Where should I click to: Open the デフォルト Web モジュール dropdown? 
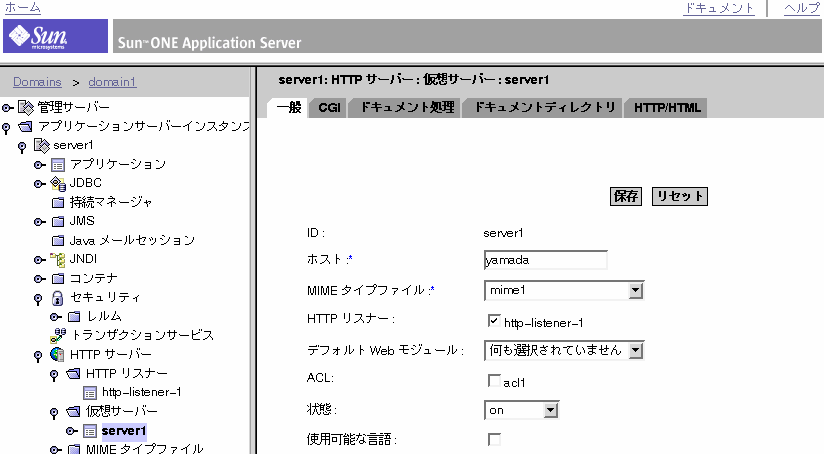pyautogui.click(x=564, y=350)
